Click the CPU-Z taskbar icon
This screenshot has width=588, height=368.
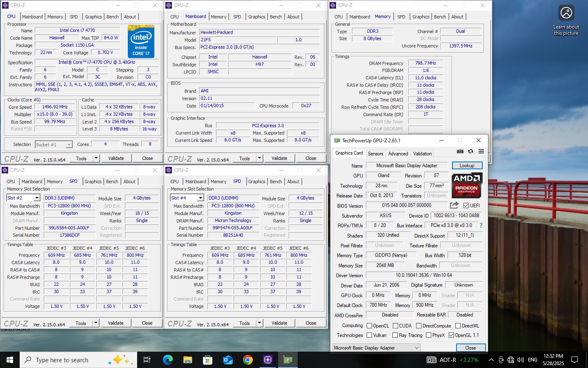tap(268, 360)
